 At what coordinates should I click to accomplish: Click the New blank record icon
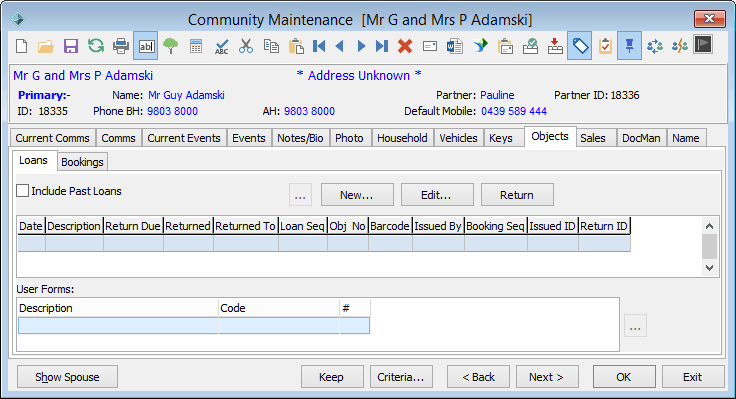click(22, 46)
